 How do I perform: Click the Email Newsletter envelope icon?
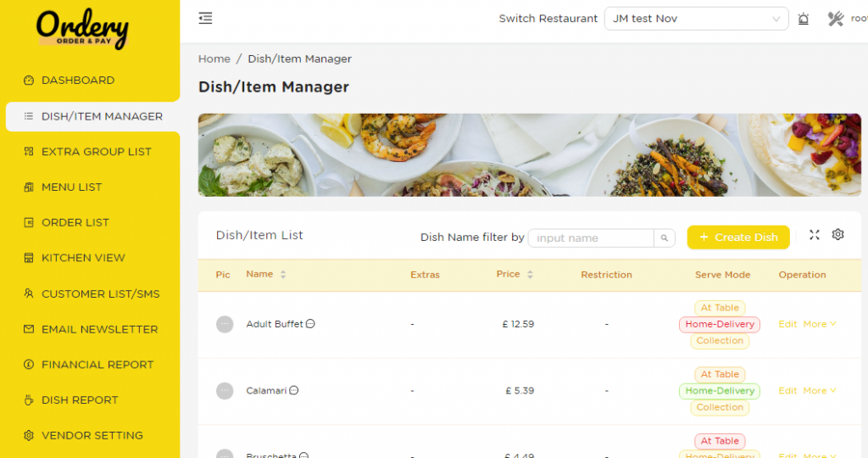coord(29,329)
